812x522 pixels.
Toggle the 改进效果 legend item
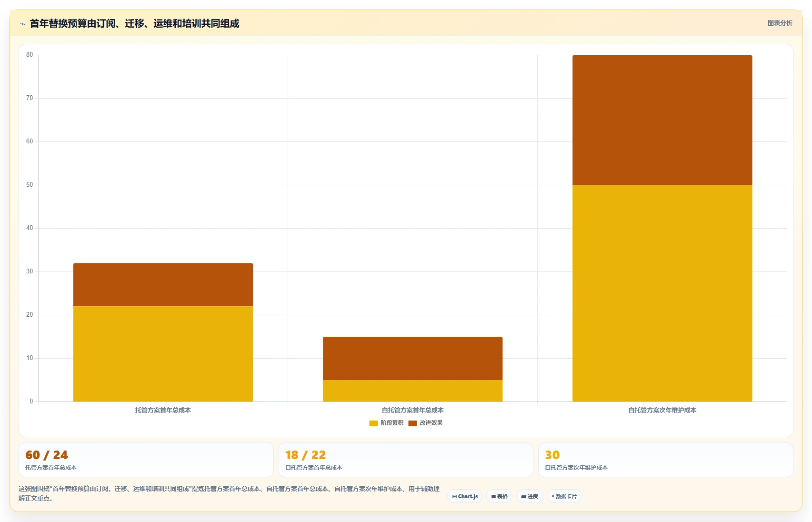[x=425, y=423]
